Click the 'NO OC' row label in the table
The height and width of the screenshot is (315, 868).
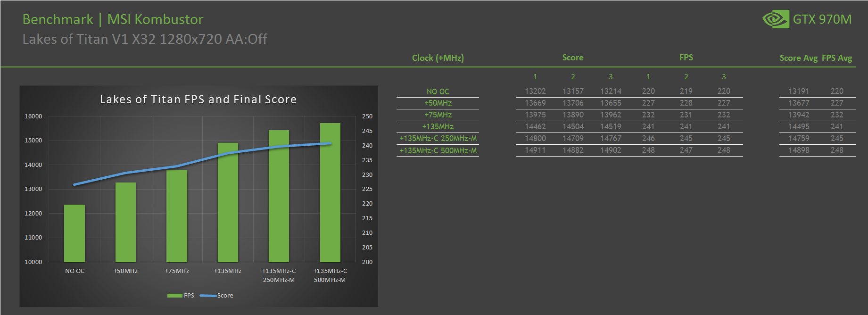click(x=438, y=91)
